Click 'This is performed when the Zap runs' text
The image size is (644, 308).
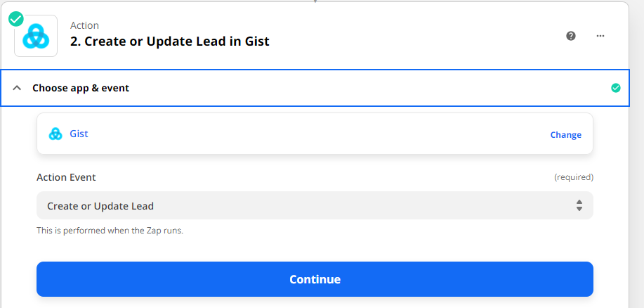(x=110, y=230)
